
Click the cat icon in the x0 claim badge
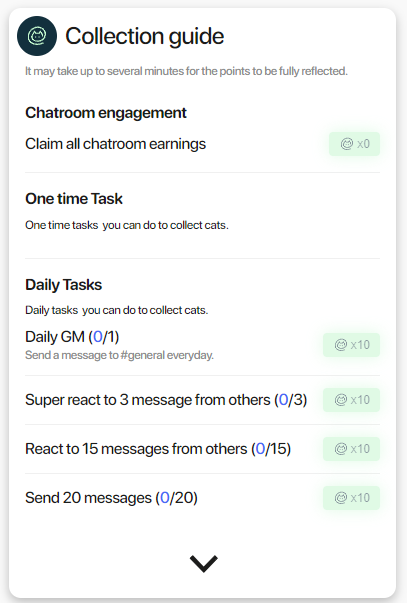[347, 144]
